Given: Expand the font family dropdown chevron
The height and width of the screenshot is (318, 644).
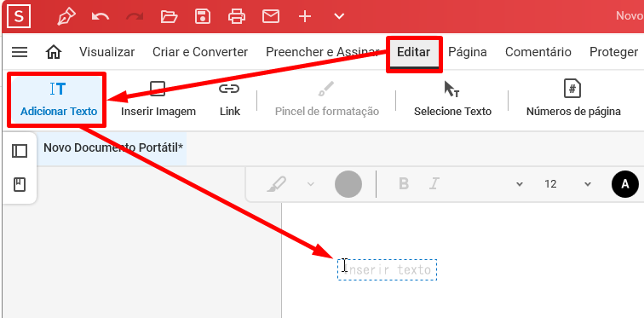Looking at the screenshot, I should (x=520, y=184).
